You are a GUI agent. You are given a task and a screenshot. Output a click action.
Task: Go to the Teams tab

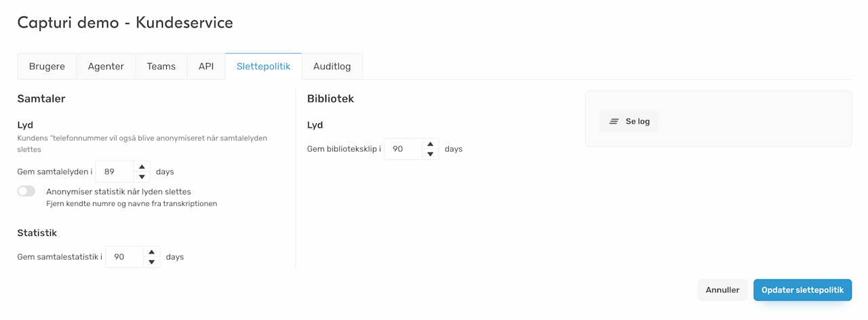(161, 66)
